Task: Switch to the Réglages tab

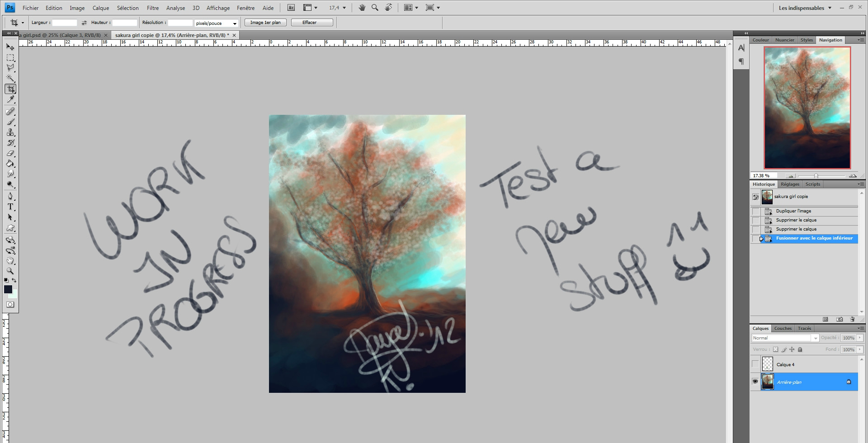Action: (x=790, y=184)
